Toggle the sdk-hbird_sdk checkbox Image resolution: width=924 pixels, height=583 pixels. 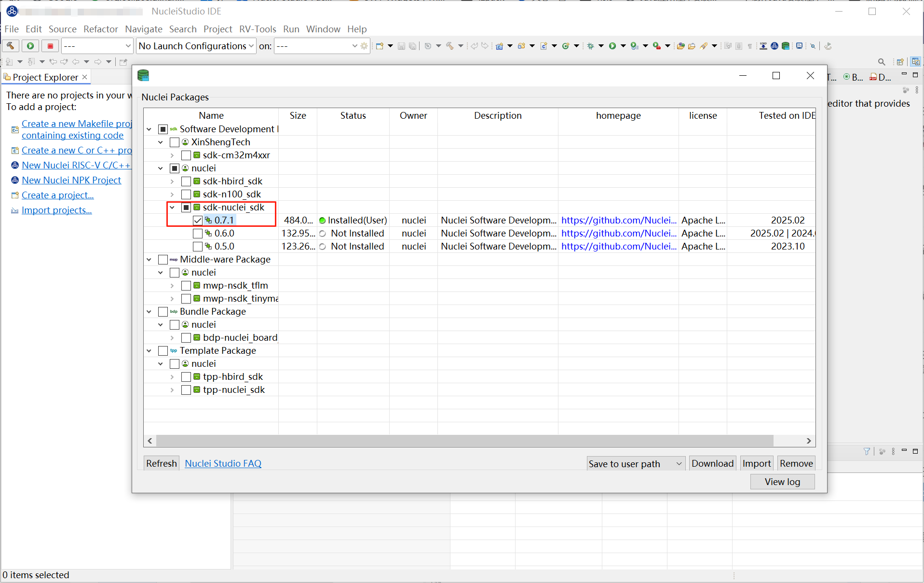click(x=186, y=181)
